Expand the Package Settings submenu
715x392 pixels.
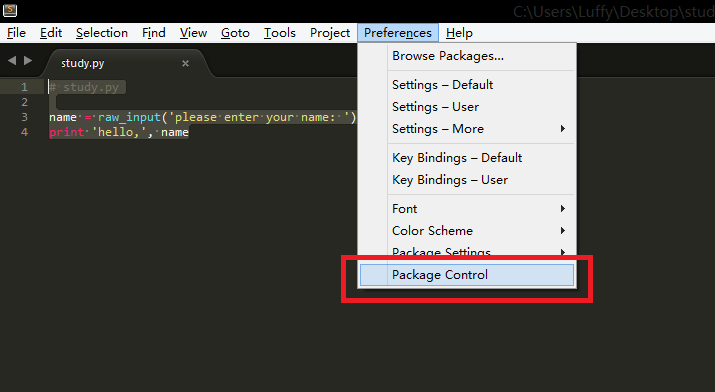point(466,252)
